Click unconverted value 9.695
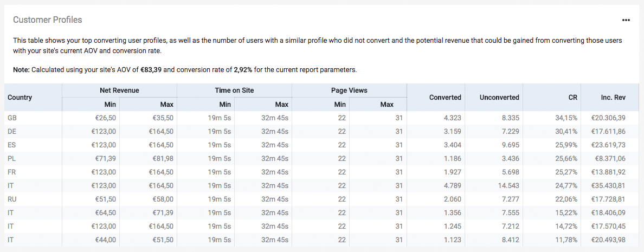 [511, 145]
